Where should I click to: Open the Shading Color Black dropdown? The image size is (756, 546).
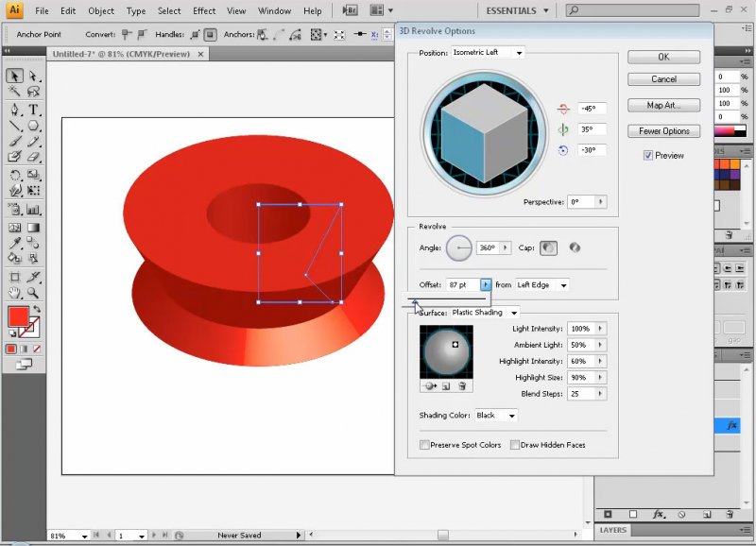click(495, 416)
